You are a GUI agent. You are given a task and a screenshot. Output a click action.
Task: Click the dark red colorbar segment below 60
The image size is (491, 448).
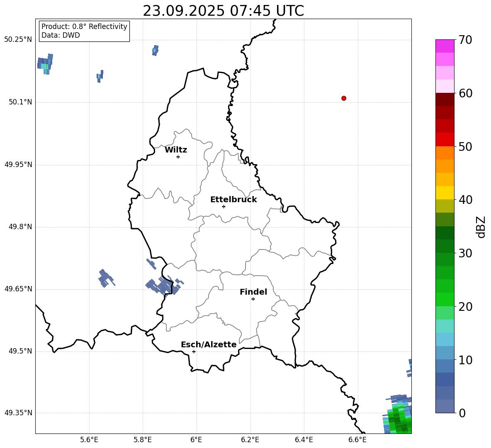[445, 99]
